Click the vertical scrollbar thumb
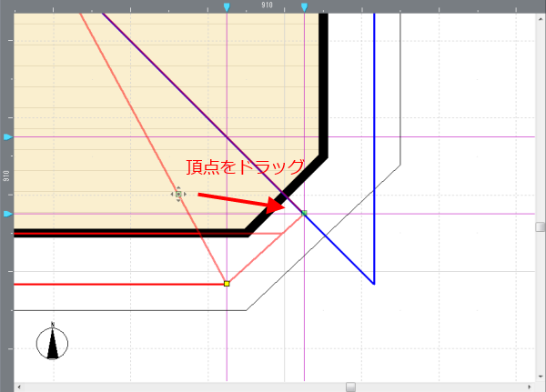Screen dimensions: 546x392 tap(540, 226)
